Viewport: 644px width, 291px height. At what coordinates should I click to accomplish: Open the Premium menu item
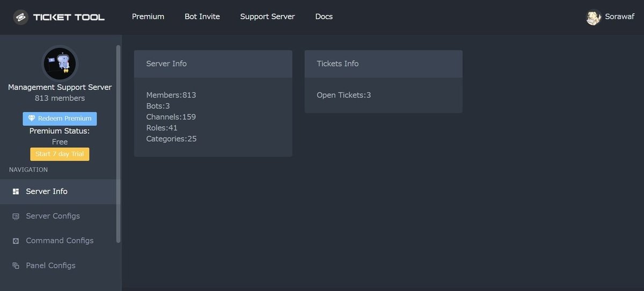(x=148, y=17)
